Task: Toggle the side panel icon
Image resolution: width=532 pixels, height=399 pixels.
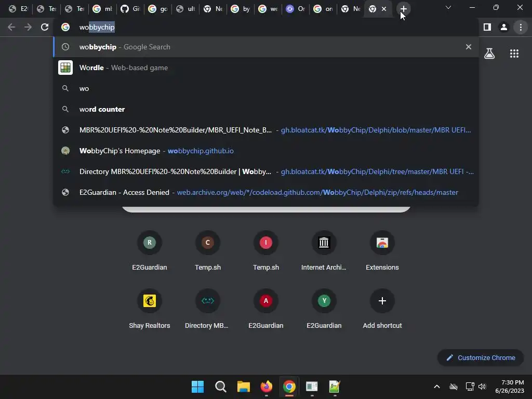Action: click(487, 27)
